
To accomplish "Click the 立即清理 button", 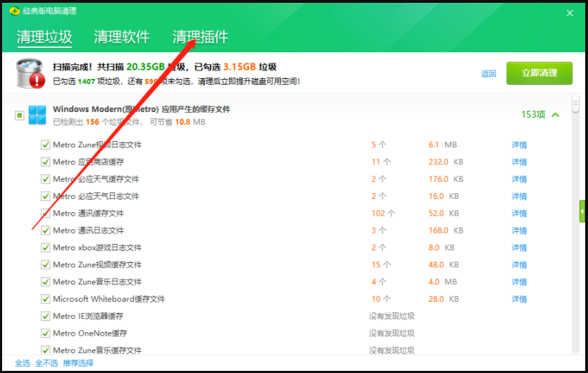I will pos(539,73).
